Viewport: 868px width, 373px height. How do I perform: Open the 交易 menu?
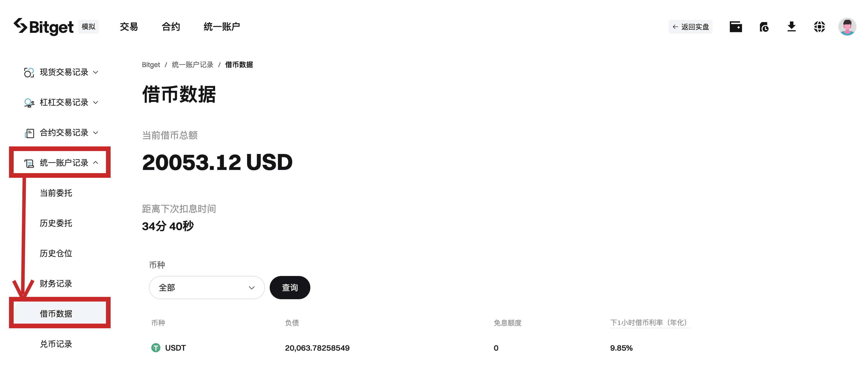pyautogui.click(x=129, y=27)
